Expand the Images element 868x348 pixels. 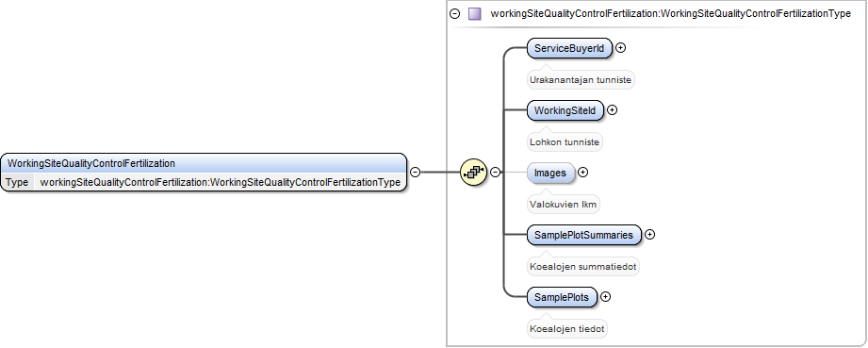[x=582, y=173]
